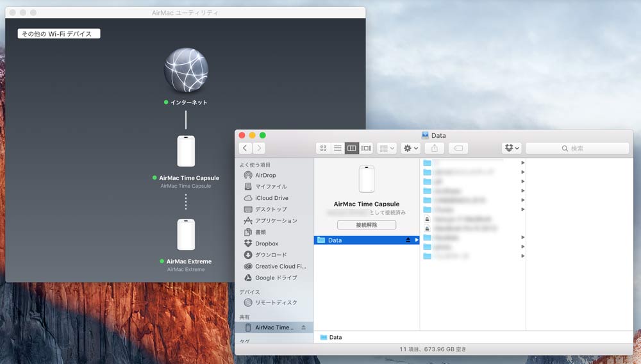
Task: Eject AirMac Time Capsule from the sidebar
Action: 303,327
